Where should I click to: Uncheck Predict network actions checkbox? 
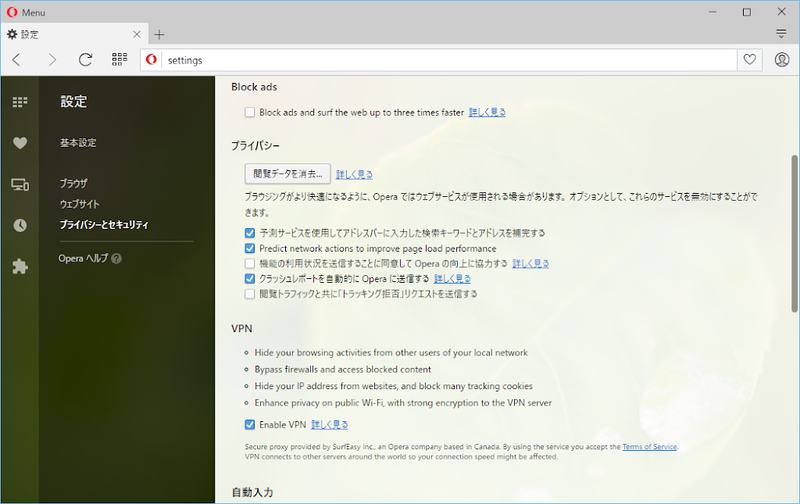[250, 248]
